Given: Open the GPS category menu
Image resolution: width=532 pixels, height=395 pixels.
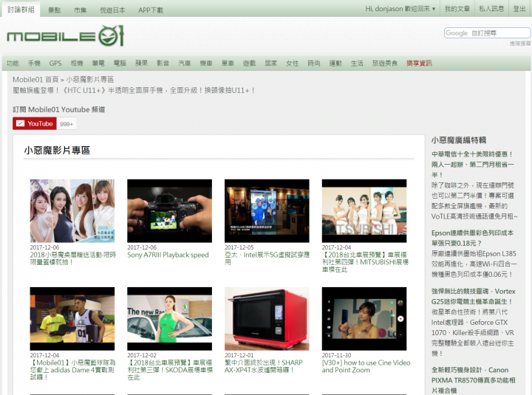Looking at the screenshot, I should click(55, 63).
